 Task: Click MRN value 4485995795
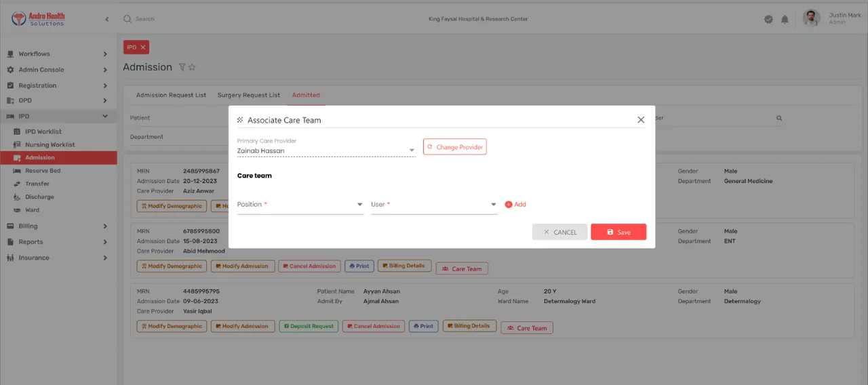coord(201,291)
